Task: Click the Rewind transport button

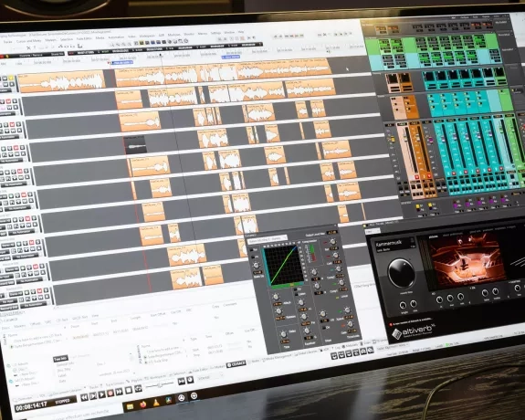Action: pos(84,398)
